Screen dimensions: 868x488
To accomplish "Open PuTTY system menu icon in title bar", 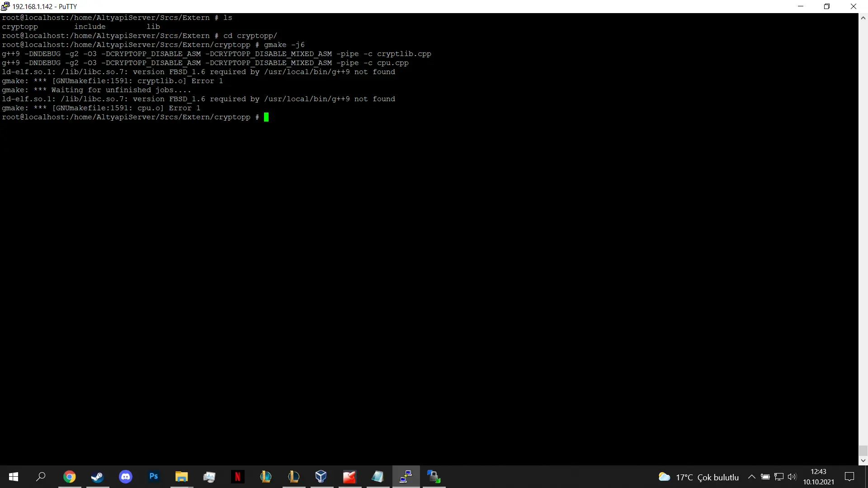I will [5, 6].
